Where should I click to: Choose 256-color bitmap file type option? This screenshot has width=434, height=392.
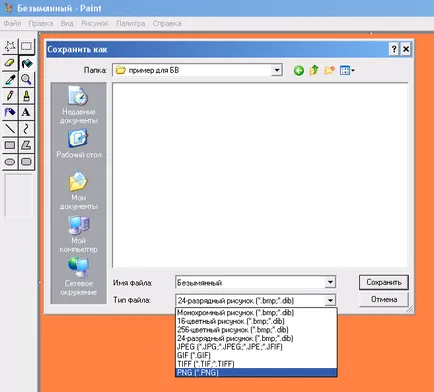click(256, 330)
